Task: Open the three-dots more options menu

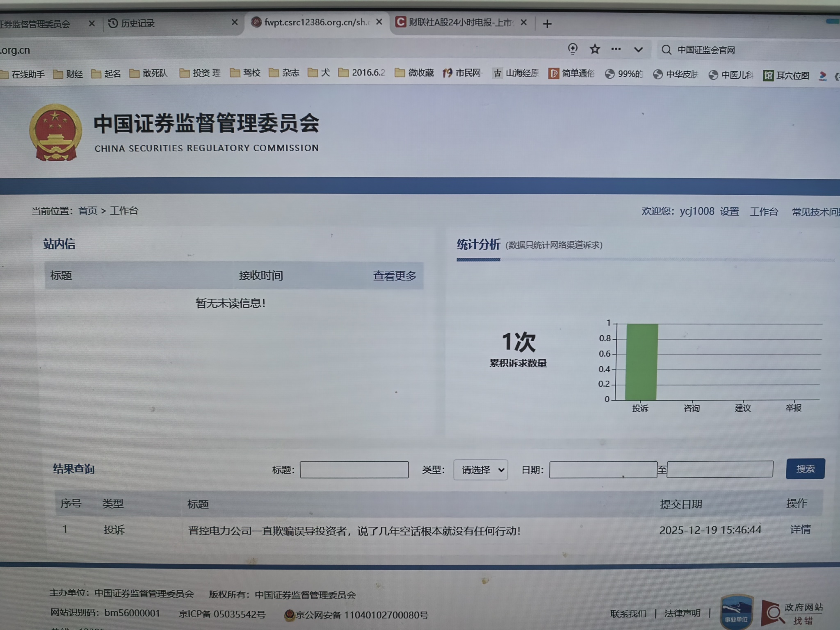Action: tap(616, 49)
